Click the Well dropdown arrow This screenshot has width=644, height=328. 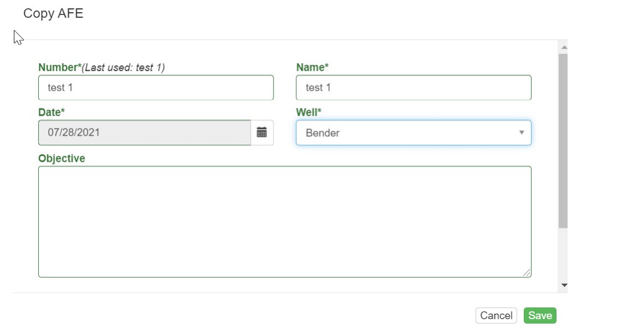pos(521,133)
